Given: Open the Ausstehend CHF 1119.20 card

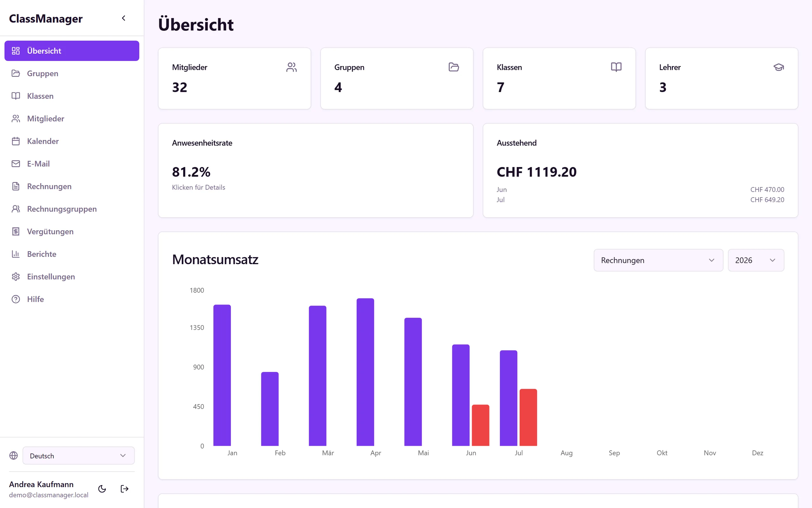Looking at the screenshot, I should 640,170.
